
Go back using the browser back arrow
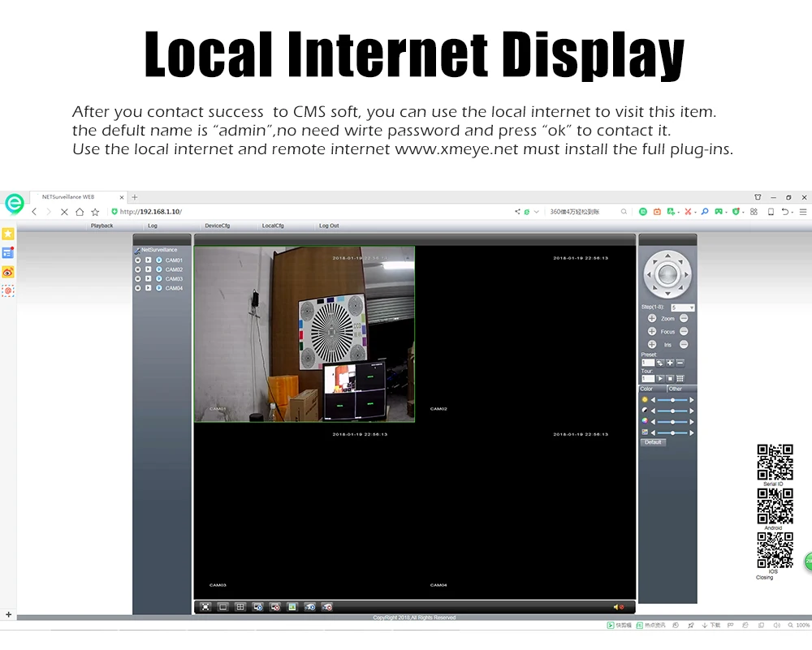click(x=34, y=212)
